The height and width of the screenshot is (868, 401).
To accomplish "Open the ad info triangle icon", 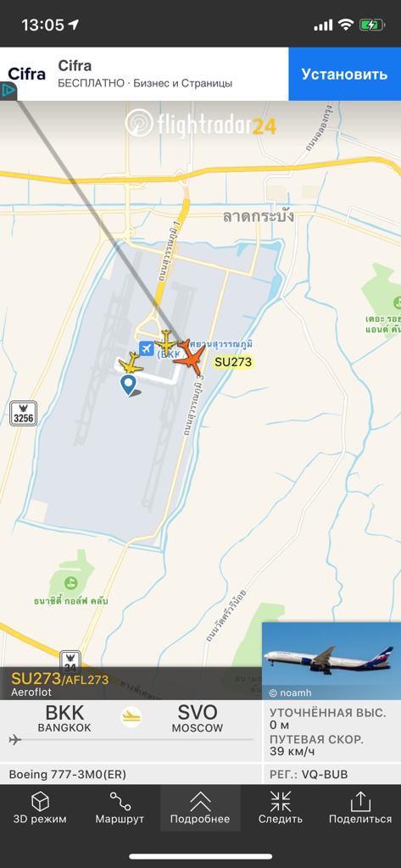I will (x=7, y=91).
